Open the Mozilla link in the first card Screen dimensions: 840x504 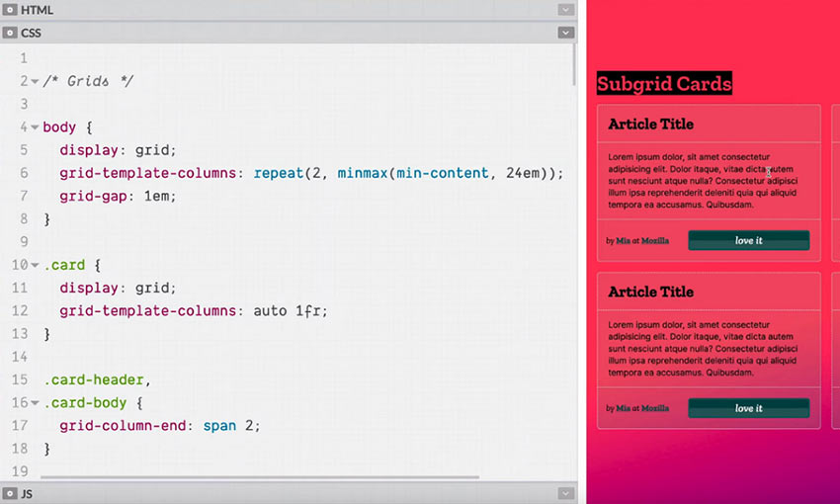point(655,241)
